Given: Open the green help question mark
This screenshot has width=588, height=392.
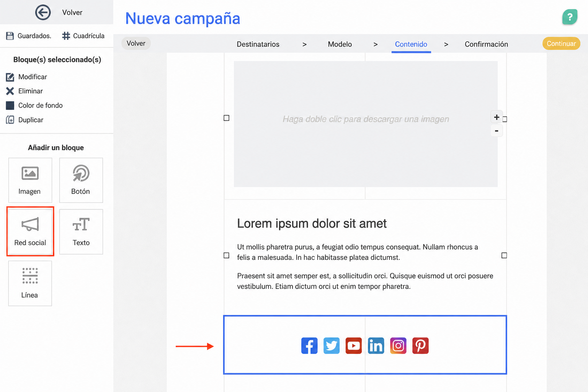Looking at the screenshot, I should [x=570, y=17].
